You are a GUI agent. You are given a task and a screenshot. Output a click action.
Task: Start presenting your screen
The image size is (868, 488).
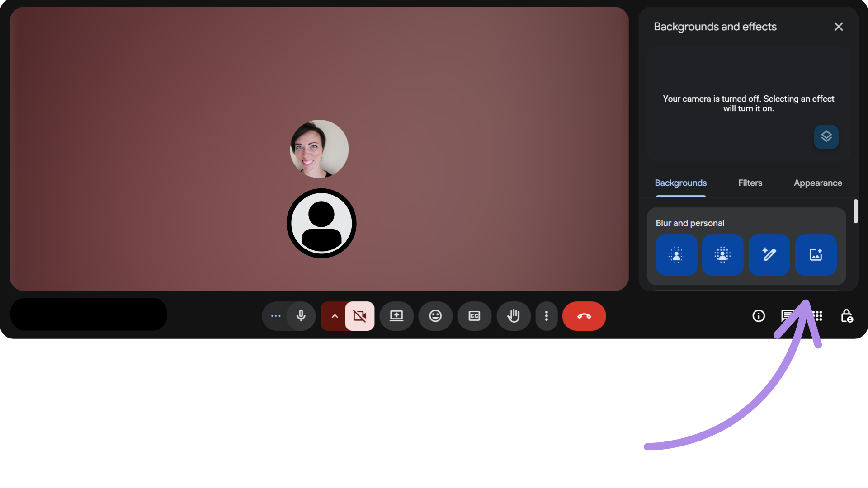tap(396, 316)
